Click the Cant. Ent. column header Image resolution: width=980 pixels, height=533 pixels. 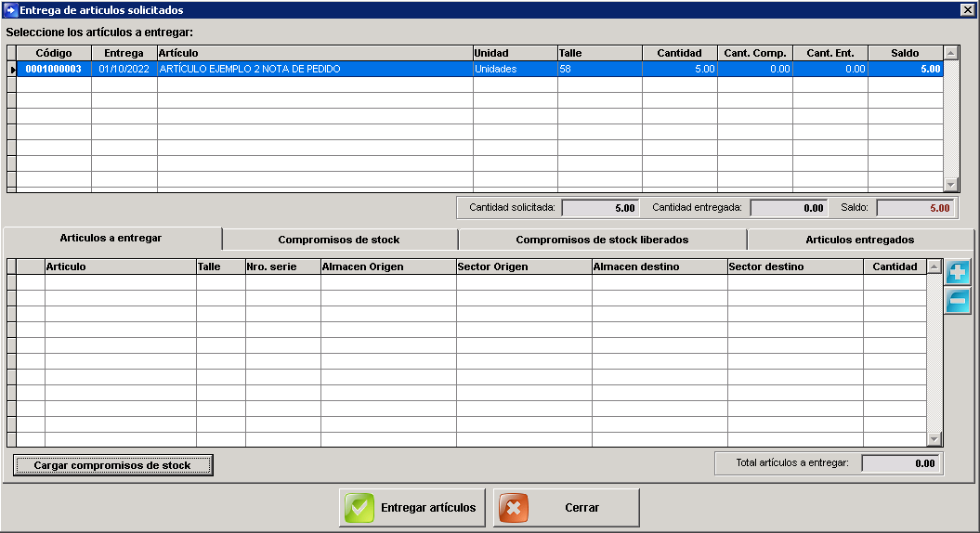coord(830,53)
